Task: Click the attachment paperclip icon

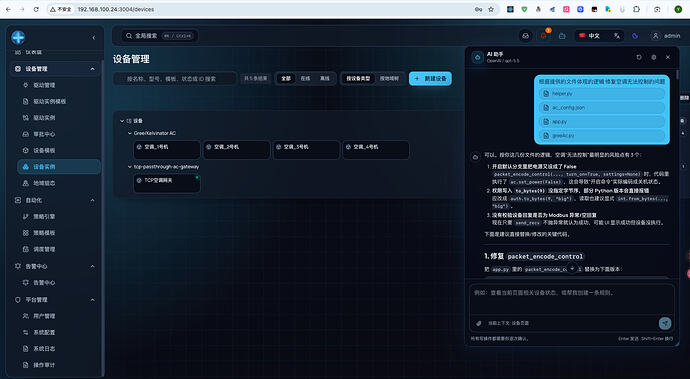Action: tap(479, 324)
